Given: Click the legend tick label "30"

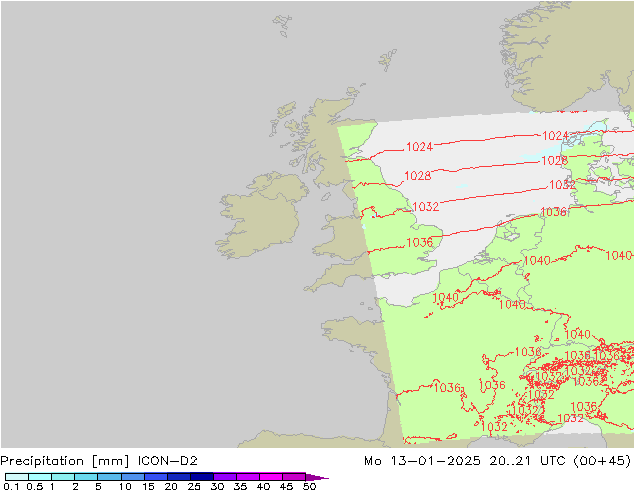Looking at the screenshot, I should [x=217, y=486].
